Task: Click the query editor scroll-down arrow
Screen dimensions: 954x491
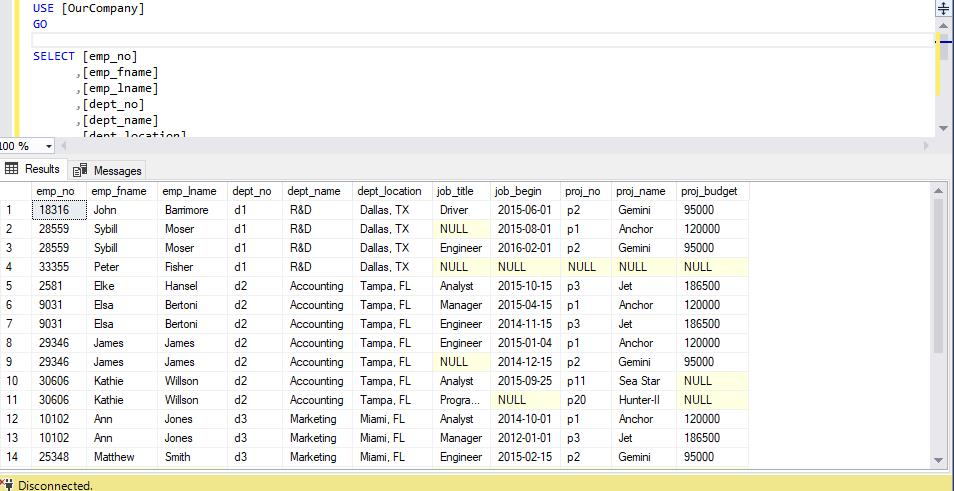Action: point(943,128)
